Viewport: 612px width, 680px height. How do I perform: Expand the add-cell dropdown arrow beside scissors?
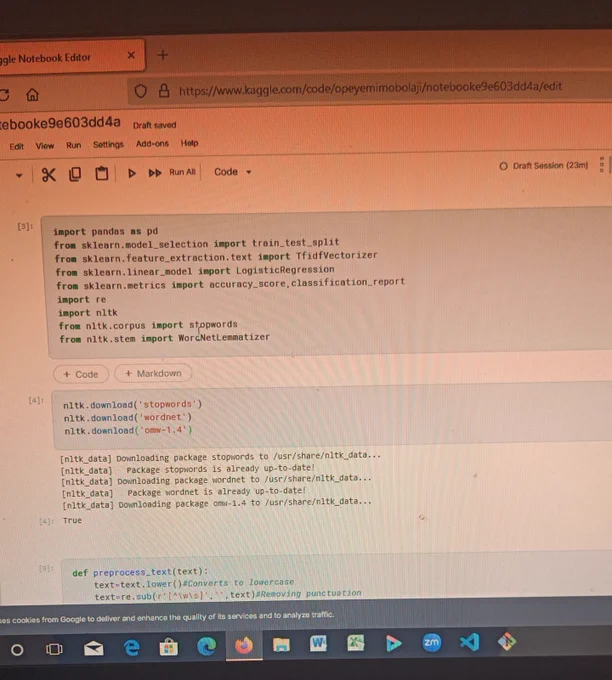(x=19, y=176)
